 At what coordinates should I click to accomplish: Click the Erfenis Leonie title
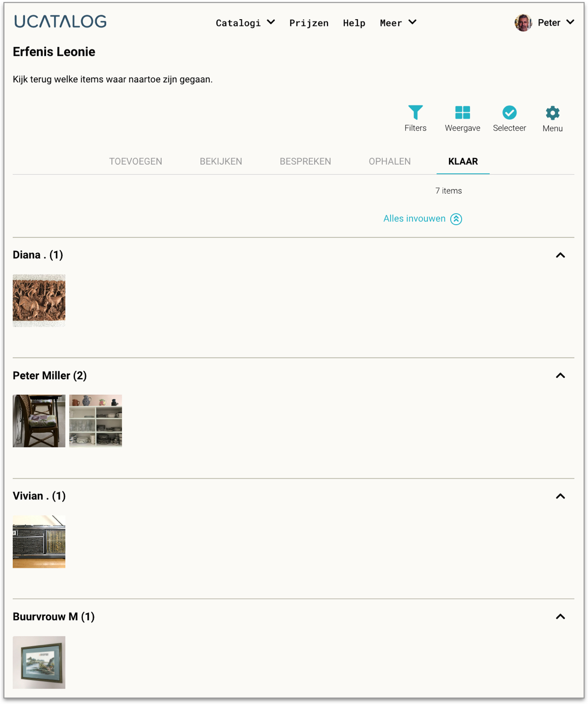54,52
